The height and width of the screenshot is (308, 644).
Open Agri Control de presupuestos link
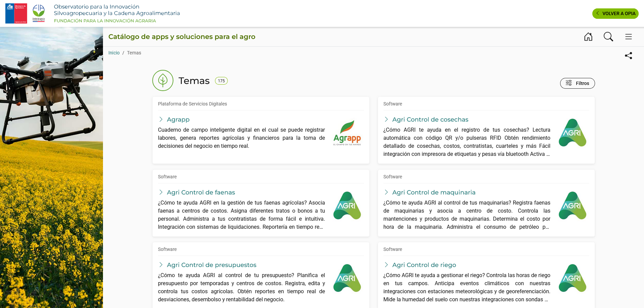pyautogui.click(x=212, y=265)
